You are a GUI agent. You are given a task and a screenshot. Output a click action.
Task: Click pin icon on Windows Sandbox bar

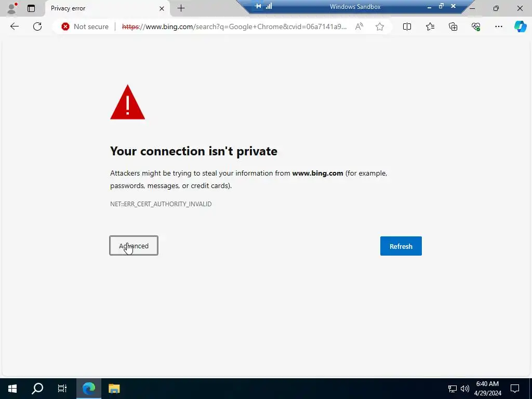coord(258,6)
